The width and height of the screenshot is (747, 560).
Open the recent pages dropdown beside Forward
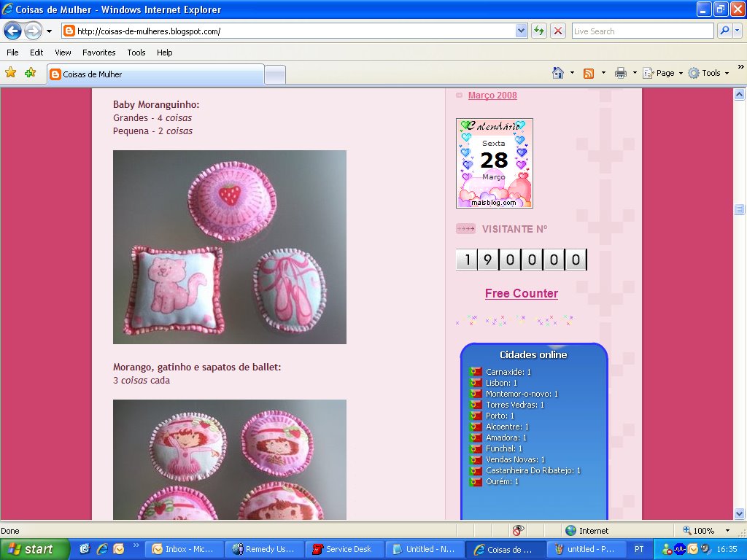coord(49,31)
